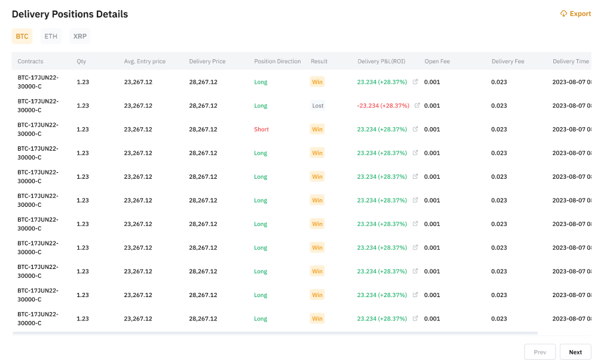Click the horizontal scrollbar below the table
This screenshot has height=364, width=603.
(275, 333)
